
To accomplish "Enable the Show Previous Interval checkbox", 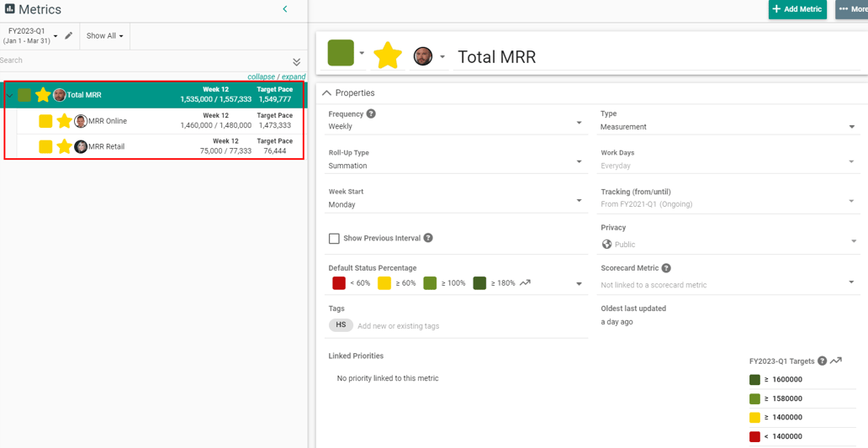I will click(x=334, y=239).
